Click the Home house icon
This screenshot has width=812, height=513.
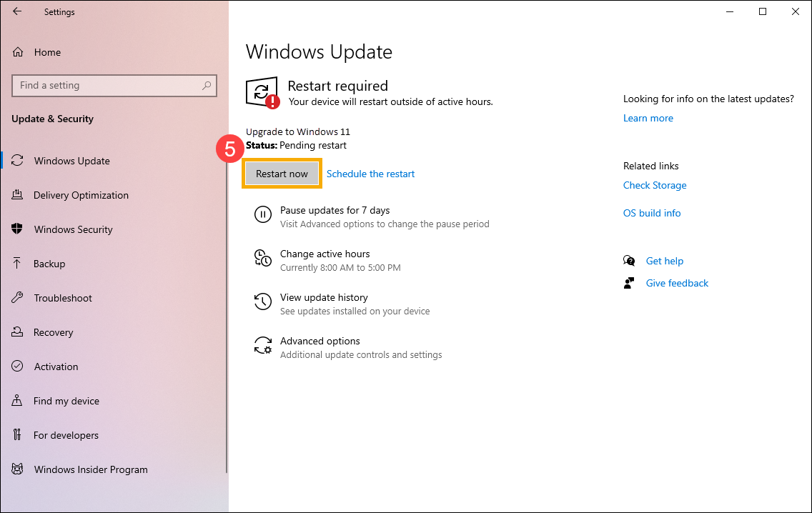point(18,52)
